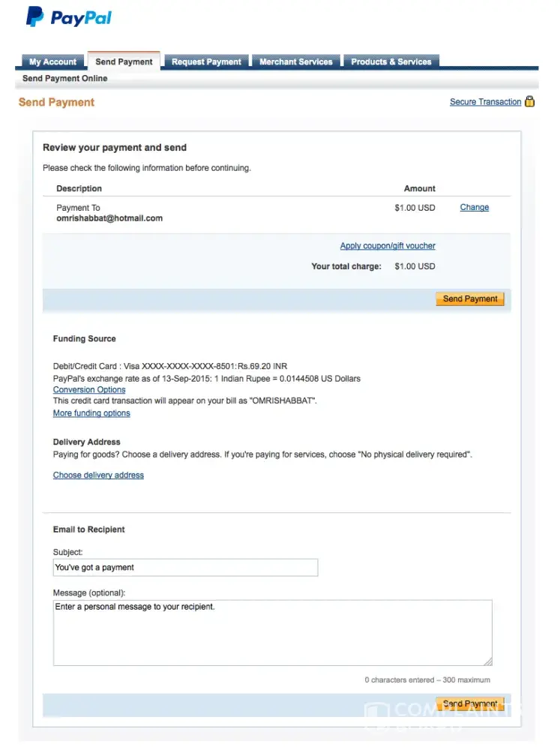
Task: Click the message box resize grip
Action: coord(488,661)
